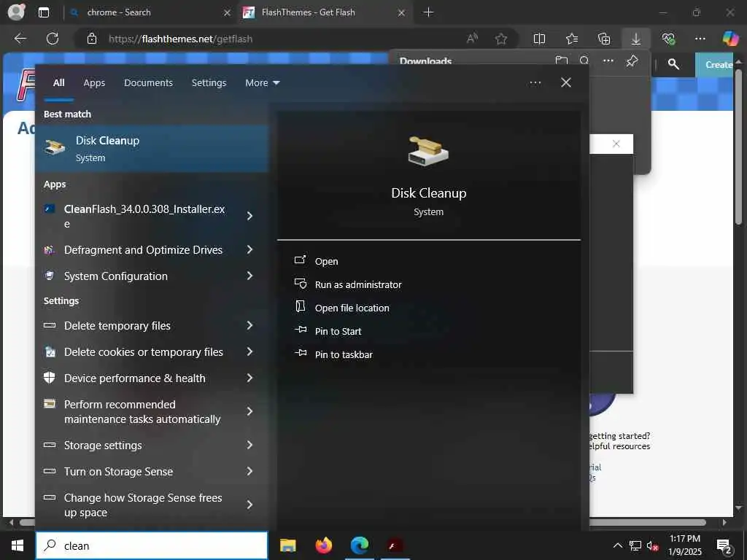The image size is (747, 560).
Task: Open the Edge Favorites list
Action: (572, 39)
